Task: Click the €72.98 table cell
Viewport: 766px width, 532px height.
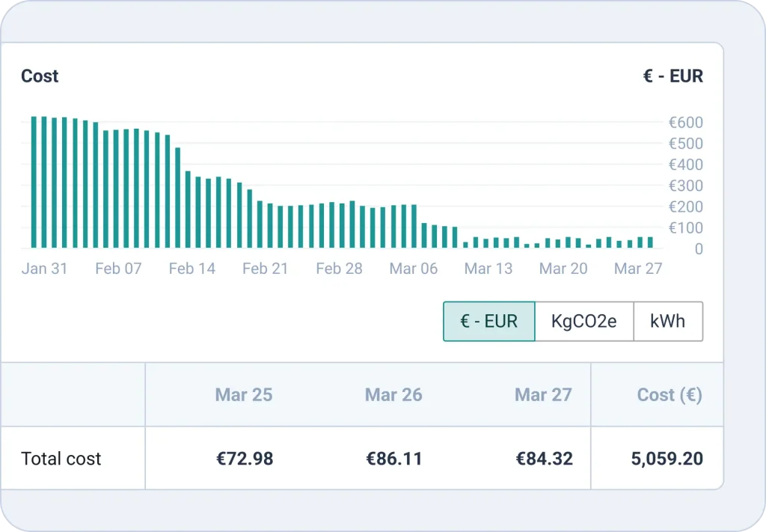Action: point(245,459)
